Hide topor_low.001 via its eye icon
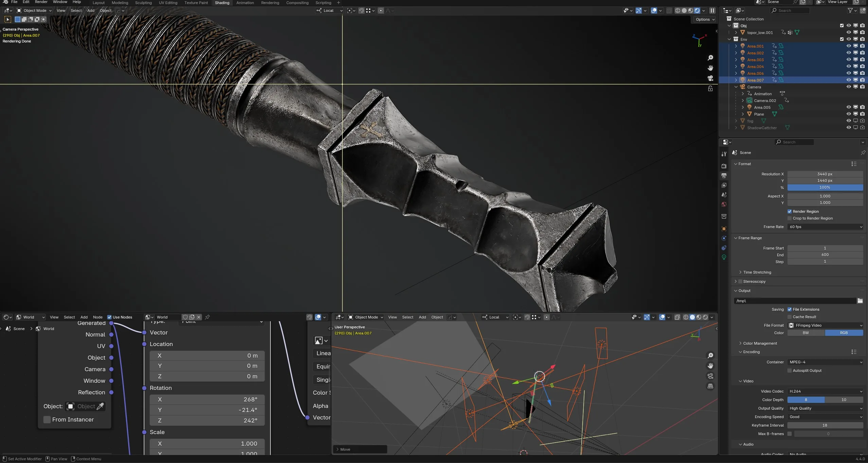 tap(849, 32)
